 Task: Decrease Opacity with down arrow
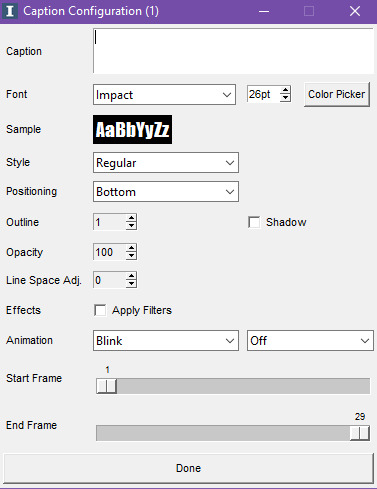[x=131, y=256]
